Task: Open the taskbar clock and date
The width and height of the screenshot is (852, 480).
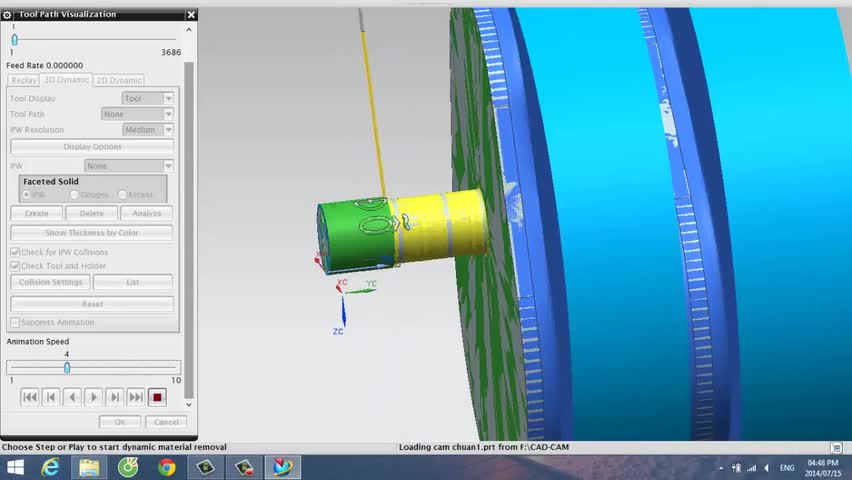Action: [823, 468]
